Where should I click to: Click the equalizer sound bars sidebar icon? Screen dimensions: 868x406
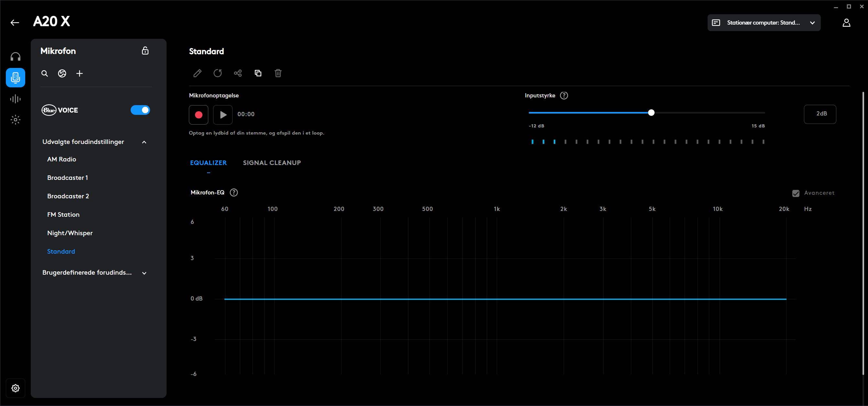point(16,99)
